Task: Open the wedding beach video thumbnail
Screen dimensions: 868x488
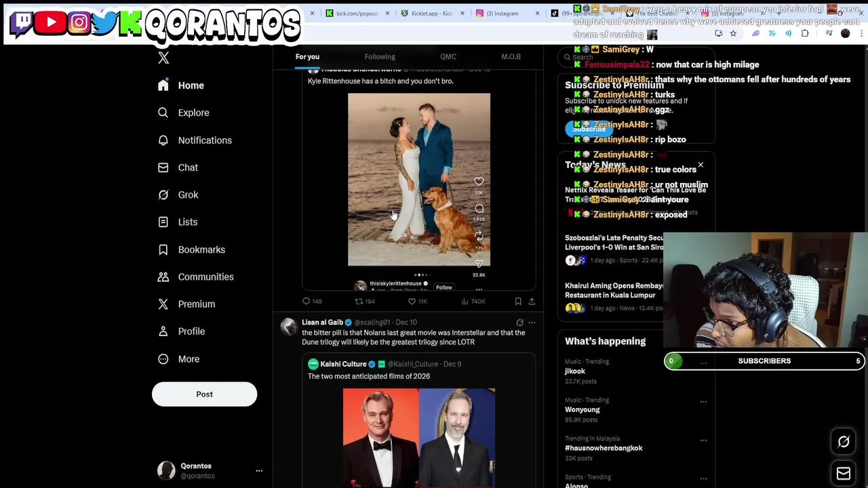Action: pyautogui.click(x=419, y=180)
